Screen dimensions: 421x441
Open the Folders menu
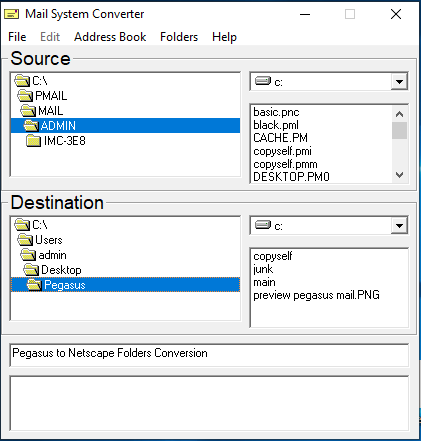click(179, 37)
